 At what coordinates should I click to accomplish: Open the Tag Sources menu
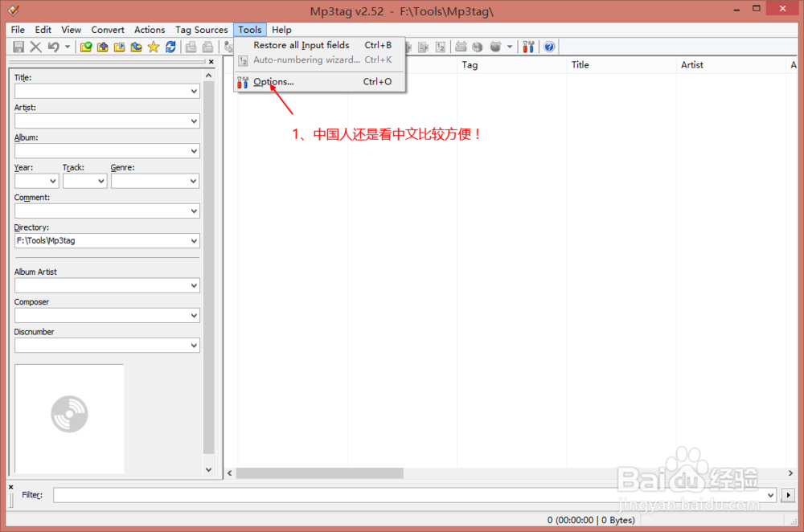pyautogui.click(x=202, y=30)
